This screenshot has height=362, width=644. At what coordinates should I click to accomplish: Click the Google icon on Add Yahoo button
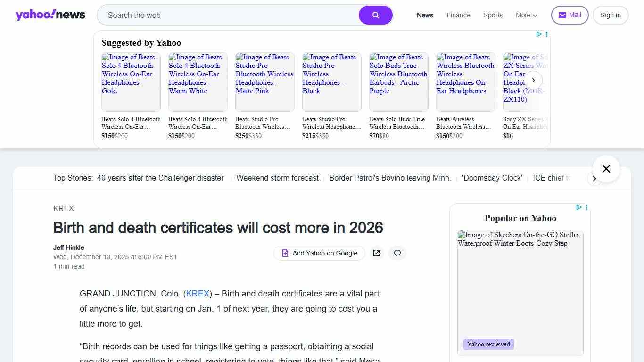[x=285, y=253]
